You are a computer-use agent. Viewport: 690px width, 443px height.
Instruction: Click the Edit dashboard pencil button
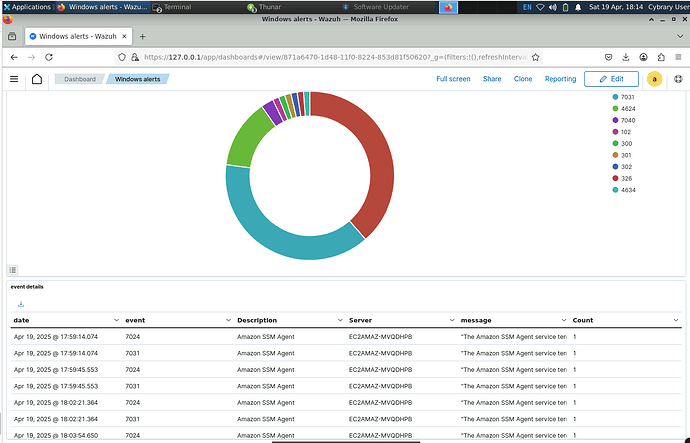point(610,79)
